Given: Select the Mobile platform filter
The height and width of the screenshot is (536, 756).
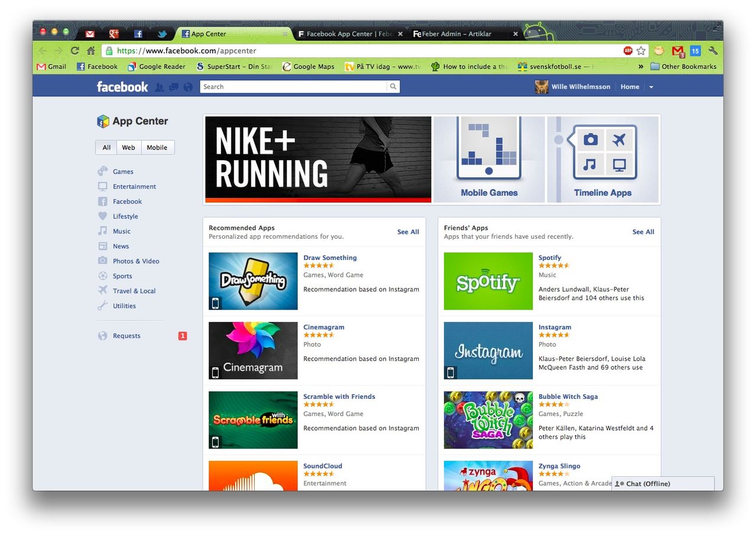Looking at the screenshot, I should coord(157,148).
